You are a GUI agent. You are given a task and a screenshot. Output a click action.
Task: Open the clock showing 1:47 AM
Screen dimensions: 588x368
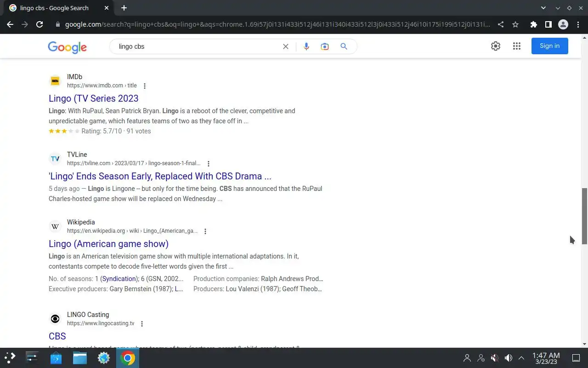tap(546, 358)
